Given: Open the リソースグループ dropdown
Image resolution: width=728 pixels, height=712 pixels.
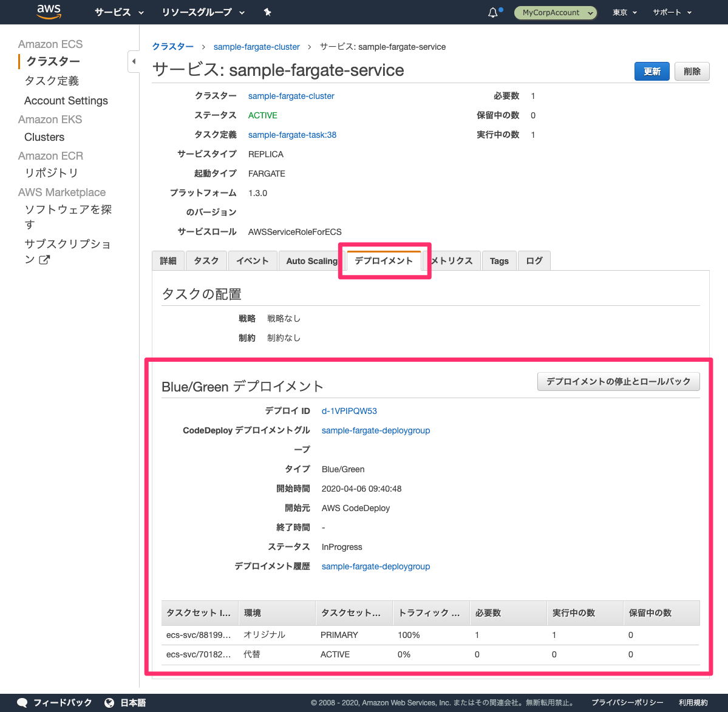Looking at the screenshot, I should pos(199,12).
